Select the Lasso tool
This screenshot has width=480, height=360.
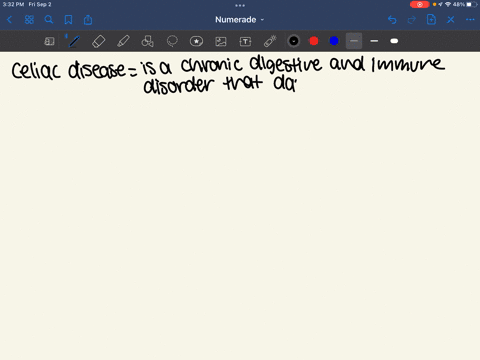pyautogui.click(x=172, y=41)
